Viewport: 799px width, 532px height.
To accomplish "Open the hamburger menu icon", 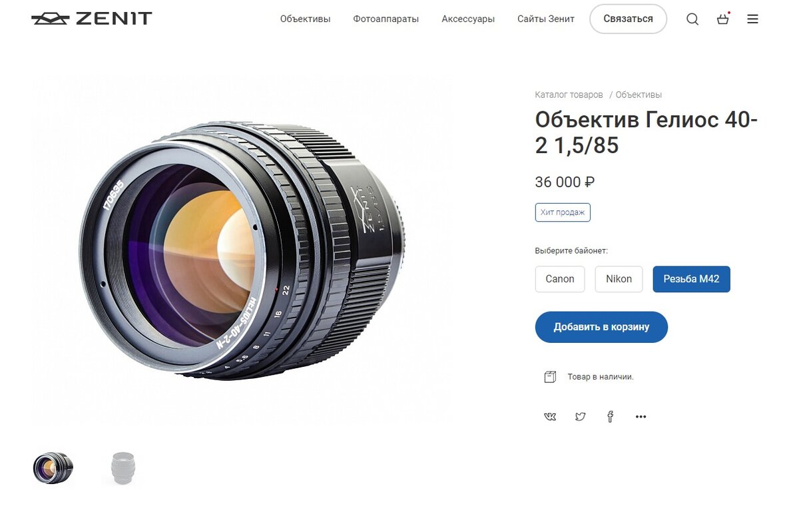I will (752, 19).
